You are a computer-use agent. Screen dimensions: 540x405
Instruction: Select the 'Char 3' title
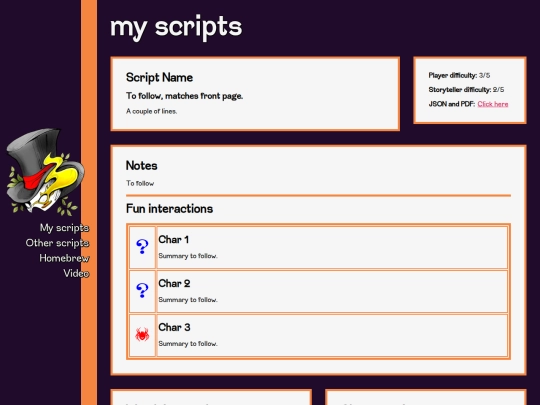[x=174, y=327]
